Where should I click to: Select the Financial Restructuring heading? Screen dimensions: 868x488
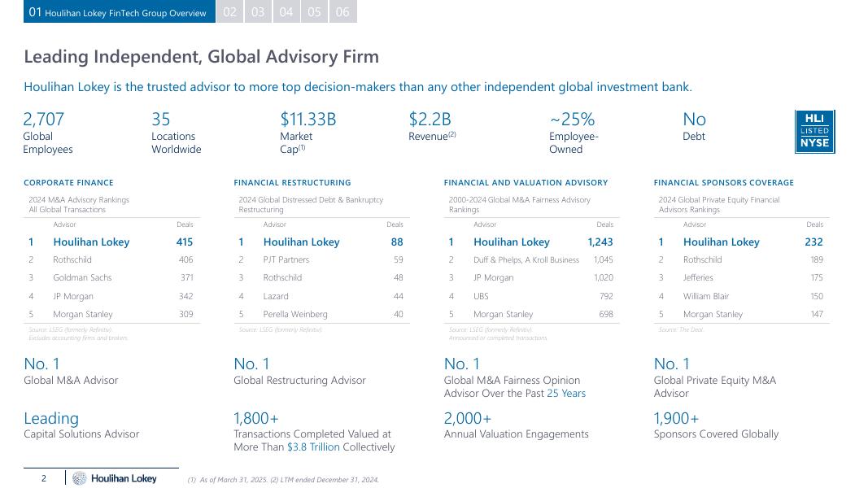[292, 183]
